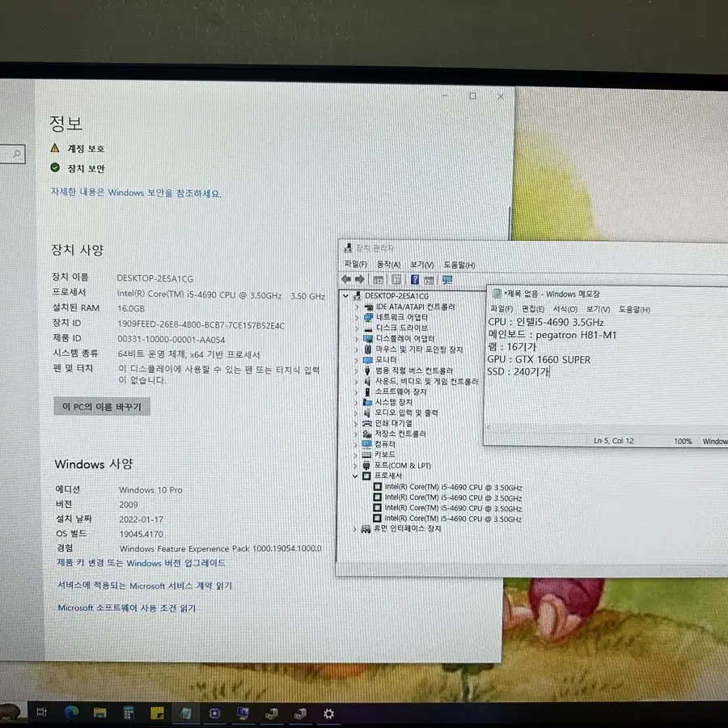Open Calculator from the taskbar

(x=129, y=712)
